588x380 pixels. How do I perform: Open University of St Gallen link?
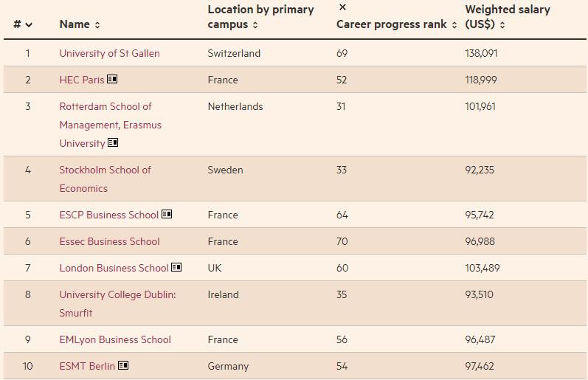(x=109, y=53)
